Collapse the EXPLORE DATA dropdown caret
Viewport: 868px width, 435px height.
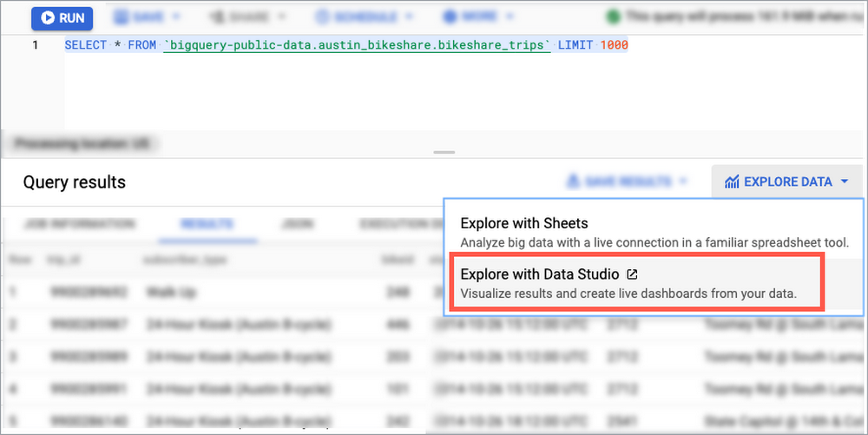click(x=843, y=182)
